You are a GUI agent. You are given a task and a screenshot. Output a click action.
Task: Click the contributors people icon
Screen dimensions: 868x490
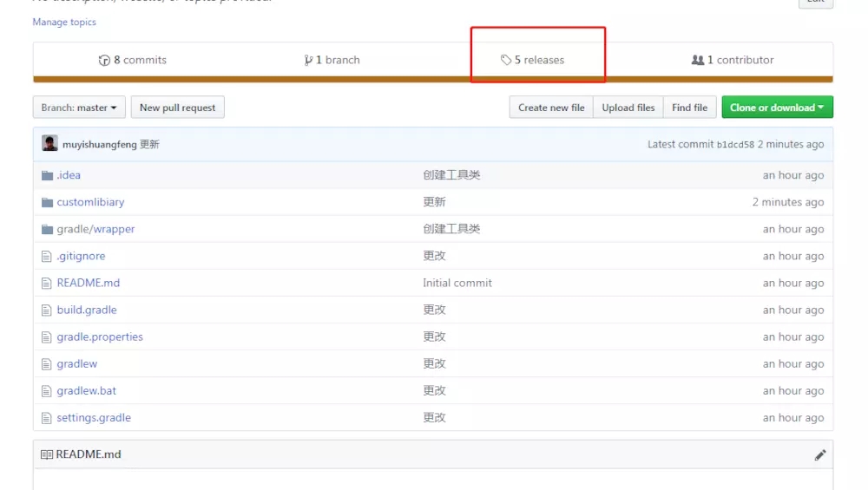coord(698,60)
